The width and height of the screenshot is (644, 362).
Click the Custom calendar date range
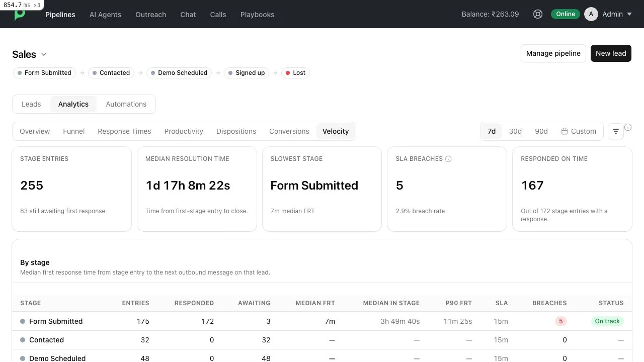point(579,131)
